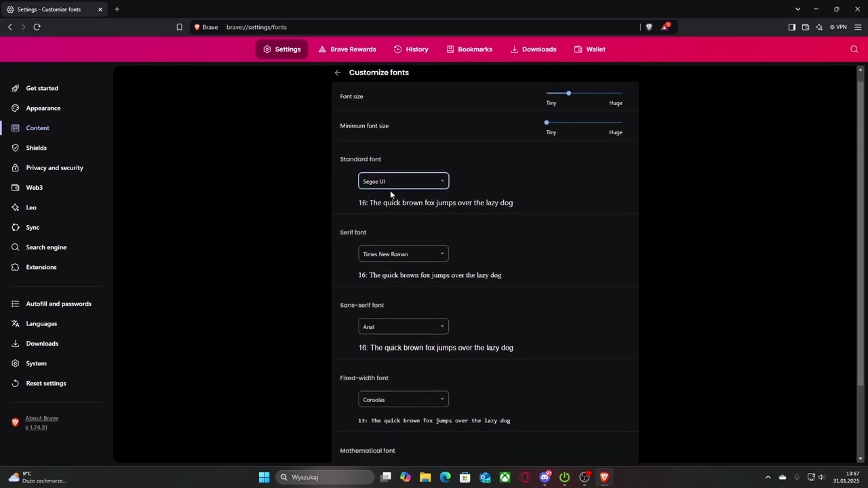Open Downloads settings in the sidebar
Screen dimensions: 868x488
click(x=42, y=344)
